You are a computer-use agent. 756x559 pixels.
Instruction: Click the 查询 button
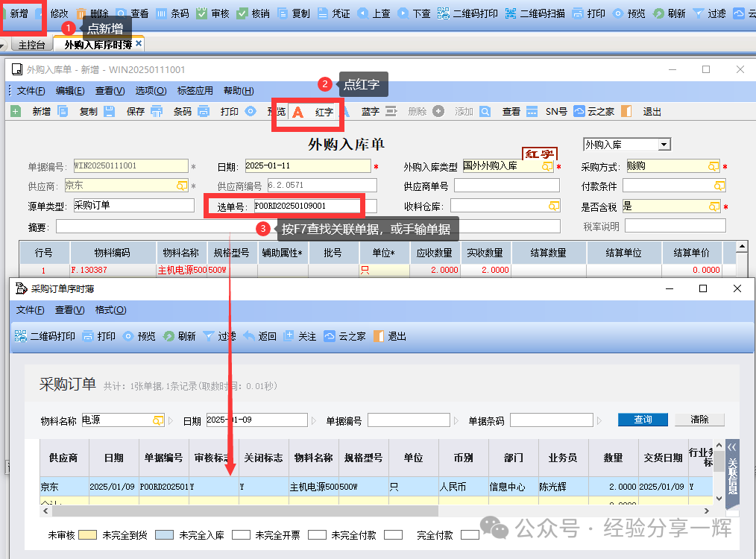click(643, 420)
